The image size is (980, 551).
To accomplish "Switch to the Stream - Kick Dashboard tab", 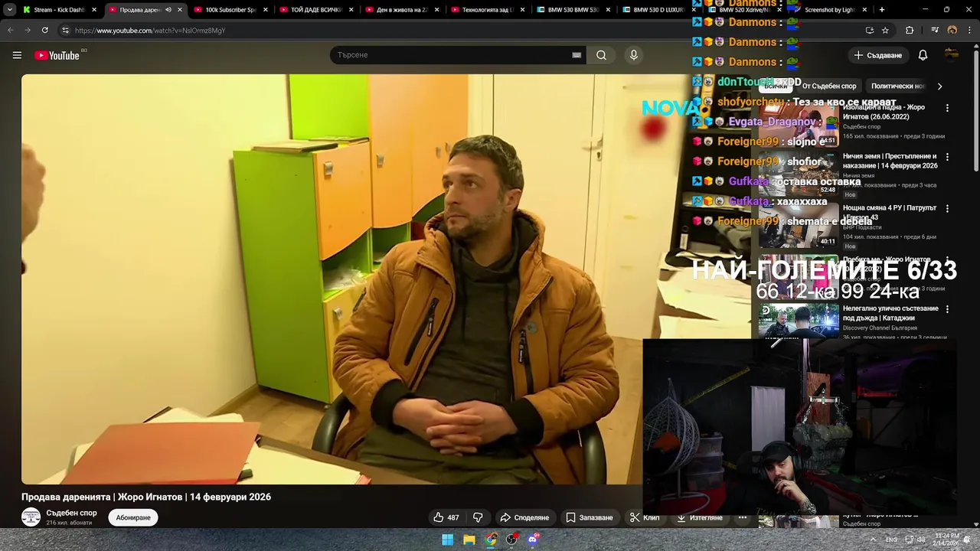I will [x=60, y=10].
